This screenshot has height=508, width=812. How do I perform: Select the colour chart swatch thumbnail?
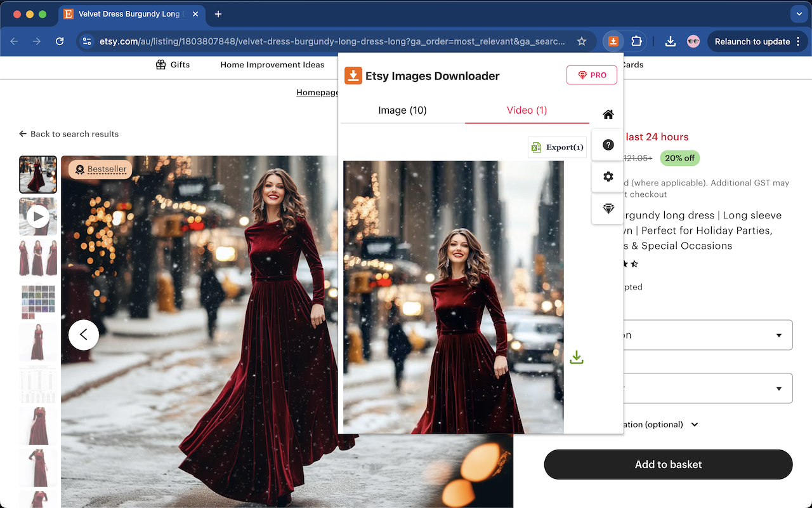click(x=38, y=301)
